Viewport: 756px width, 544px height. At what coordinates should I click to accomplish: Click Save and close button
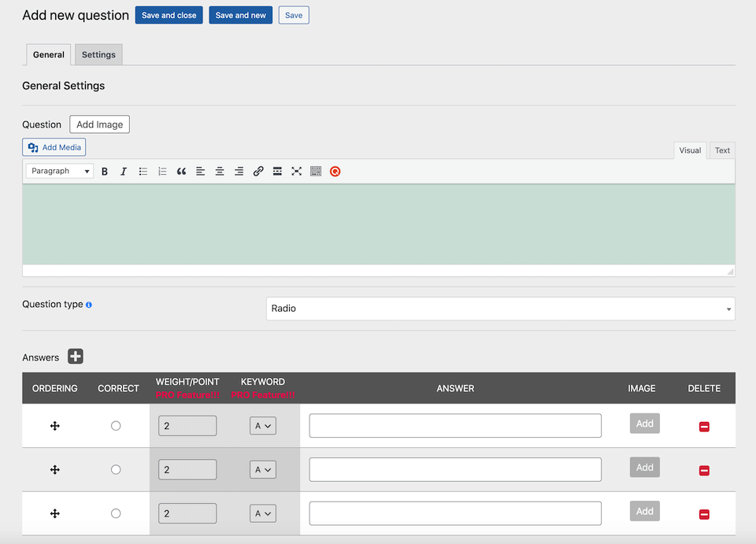[169, 15]
